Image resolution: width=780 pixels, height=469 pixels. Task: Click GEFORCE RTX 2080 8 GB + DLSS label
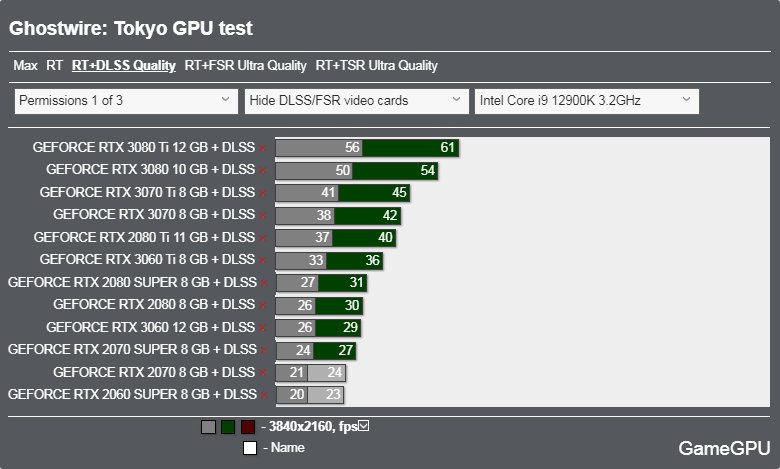pos(154,304)
